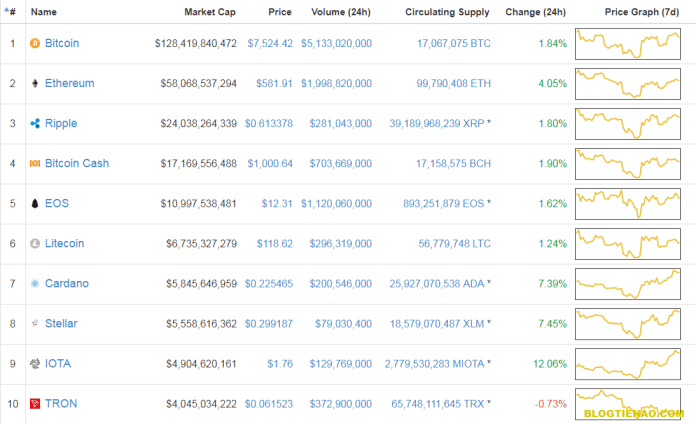Image resolution: width=696 pixels, height=424 pixels.
Task: Open IOTA 7-day price graph thumbnail
Action: pyautogui.click(x=628, y=364)
